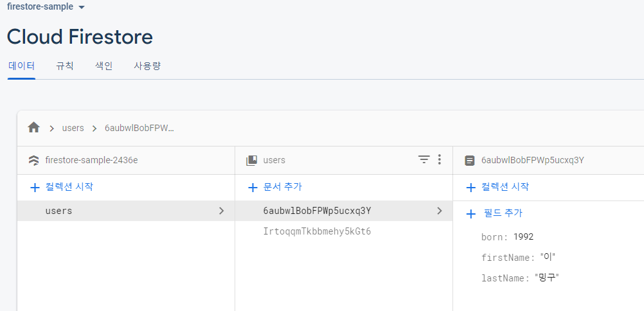The image size is (644, 311).
Task: Switch to the 규칙 tab
Action: [x=65, y=66]
